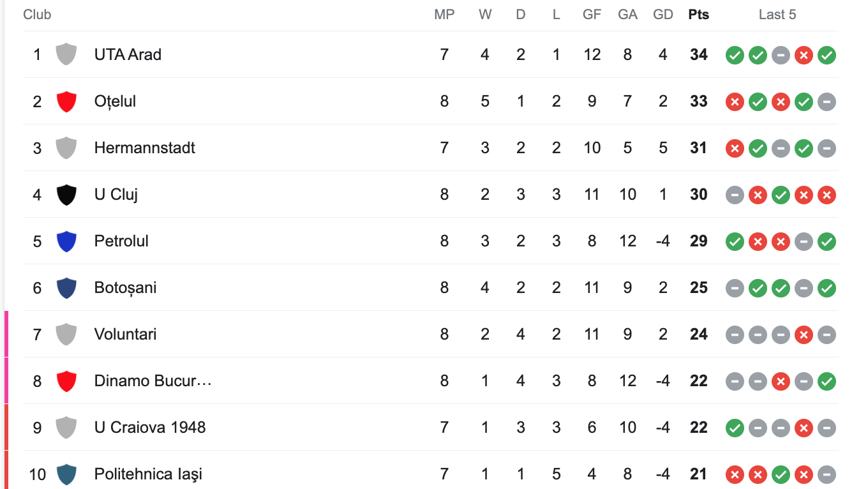Click Voluntari's red loss icon in Last 5
868x489 pixels.
pos(804,335)
